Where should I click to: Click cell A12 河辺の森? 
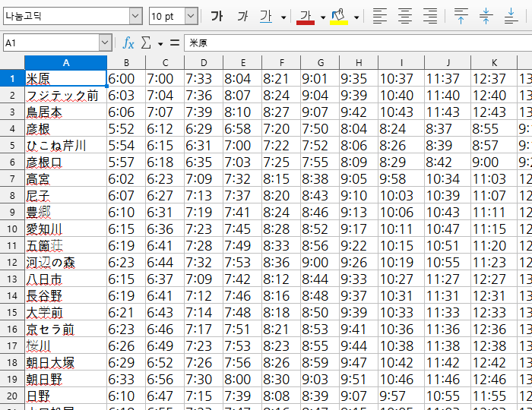(66, 262)
